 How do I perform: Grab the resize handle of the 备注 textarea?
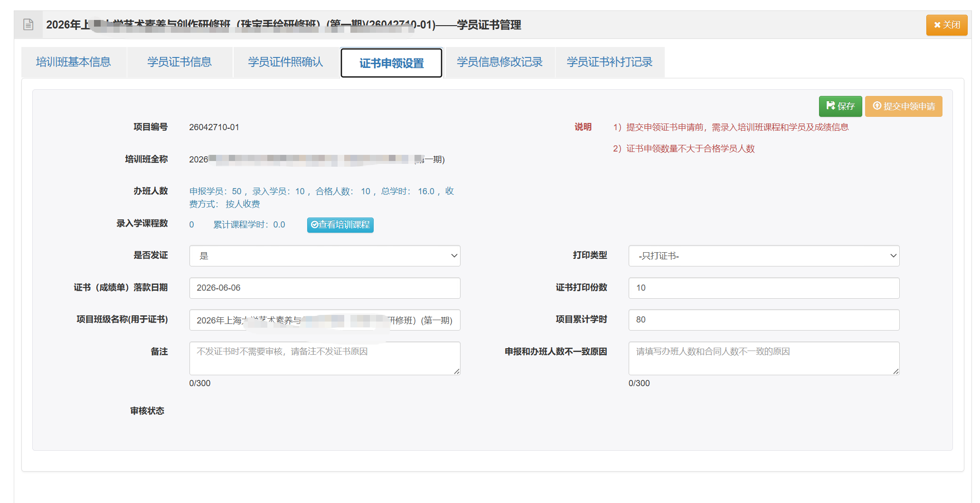(x=457, y=371)
